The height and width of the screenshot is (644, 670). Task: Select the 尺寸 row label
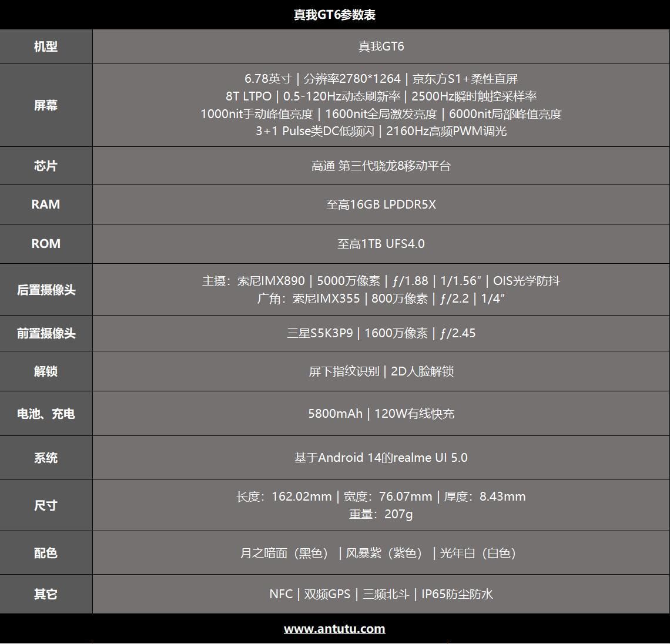pos(46,505)
